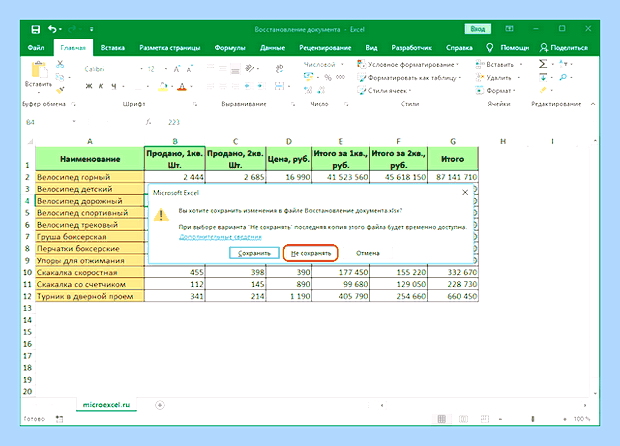Toggle Italic formatting (К)
The height and width of the screenshot is (446, 620).
coord(101,86)
